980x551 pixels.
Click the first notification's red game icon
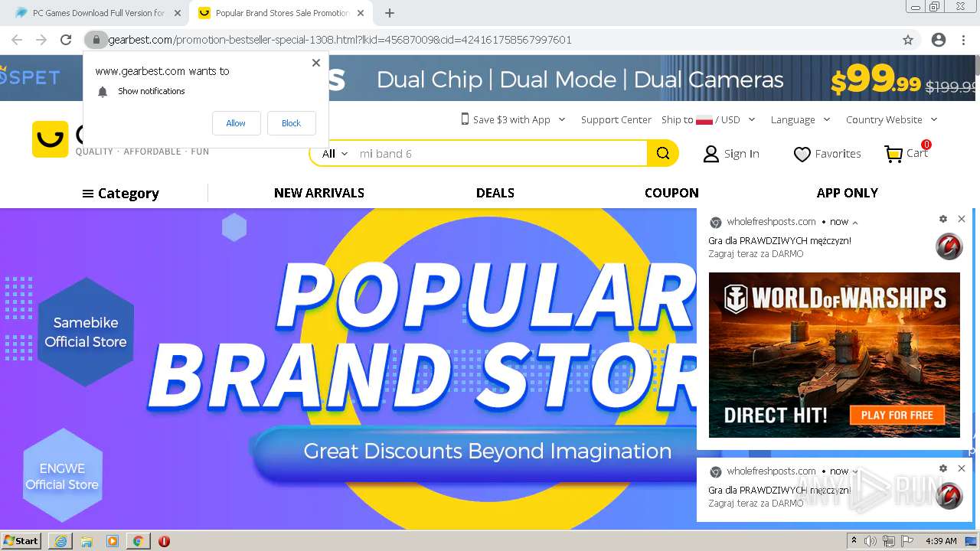[949, 247]
